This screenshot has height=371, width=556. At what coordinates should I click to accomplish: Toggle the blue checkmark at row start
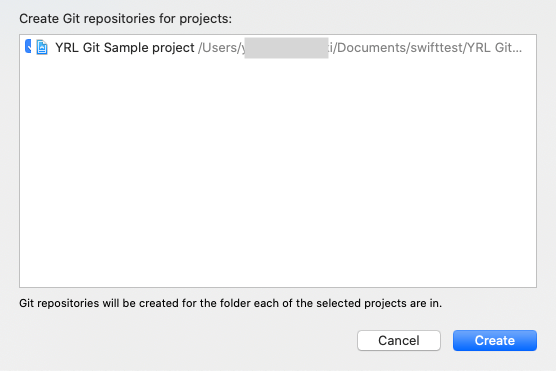pyautogui.click(x=28, y=46)
